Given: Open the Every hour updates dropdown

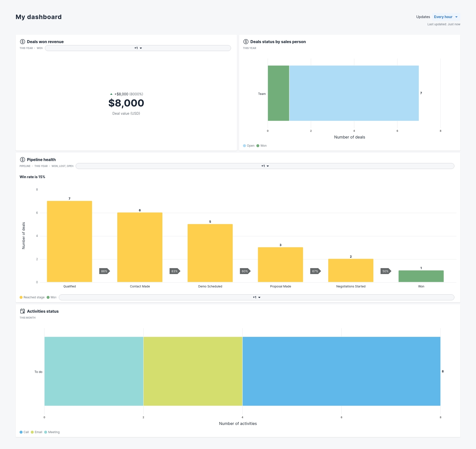Looking at the screenshot, I should (x=446, y=17).
